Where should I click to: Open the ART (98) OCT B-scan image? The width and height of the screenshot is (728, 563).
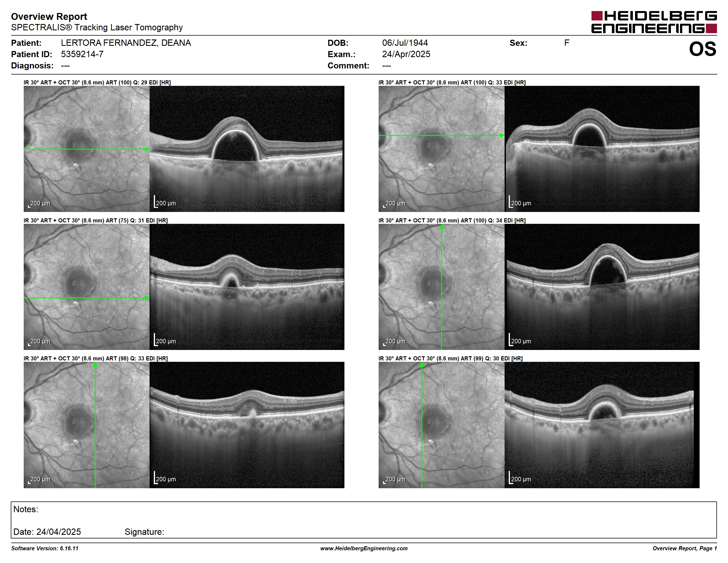tap(247, 425)
